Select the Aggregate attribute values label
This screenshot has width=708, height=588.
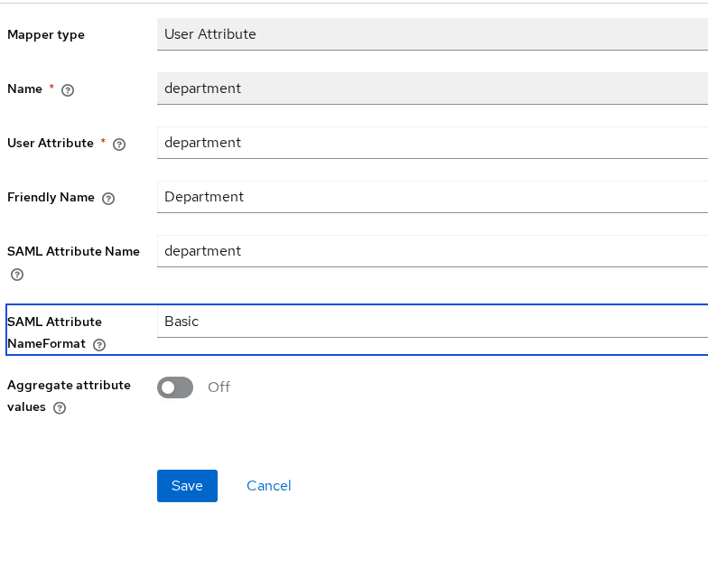point(69,396)
